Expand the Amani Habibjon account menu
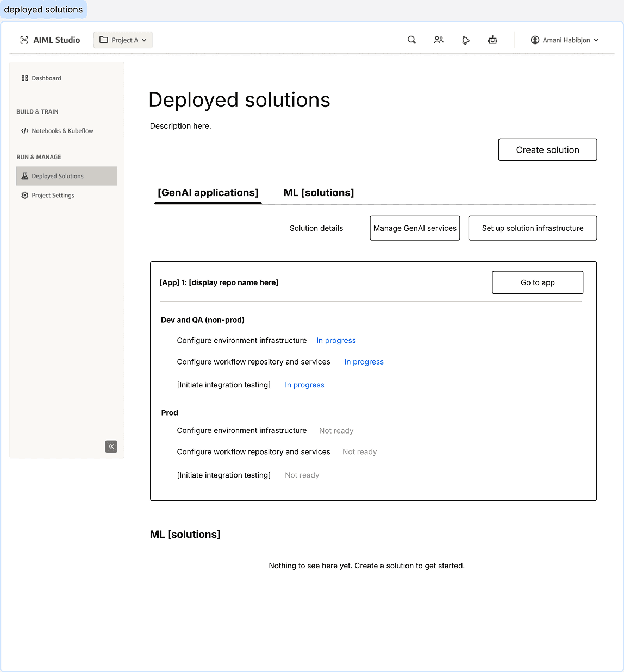 tap(565, 40)
